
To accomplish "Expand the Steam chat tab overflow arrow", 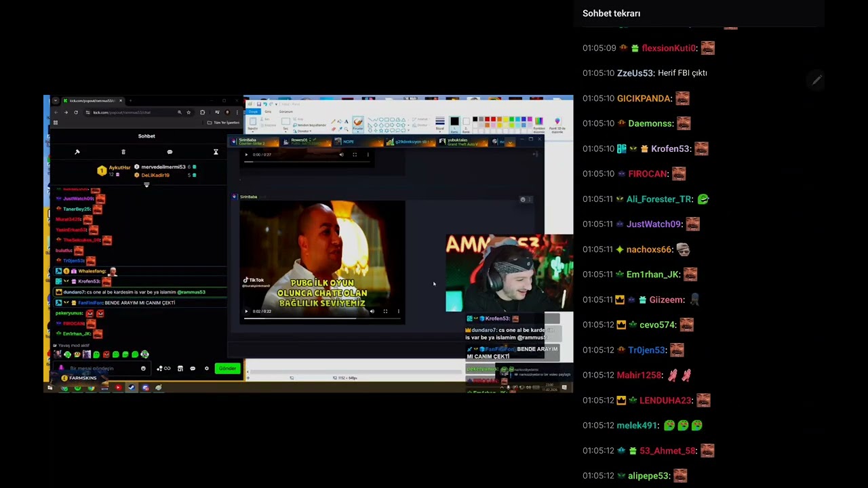I will (510, 142).
